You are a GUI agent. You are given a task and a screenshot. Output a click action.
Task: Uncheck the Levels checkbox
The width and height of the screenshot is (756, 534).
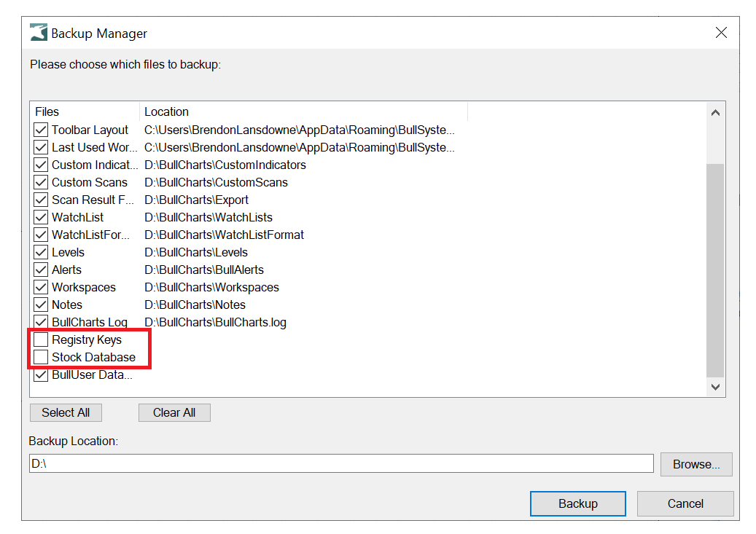pyautogui.click(x=41, y=252)
